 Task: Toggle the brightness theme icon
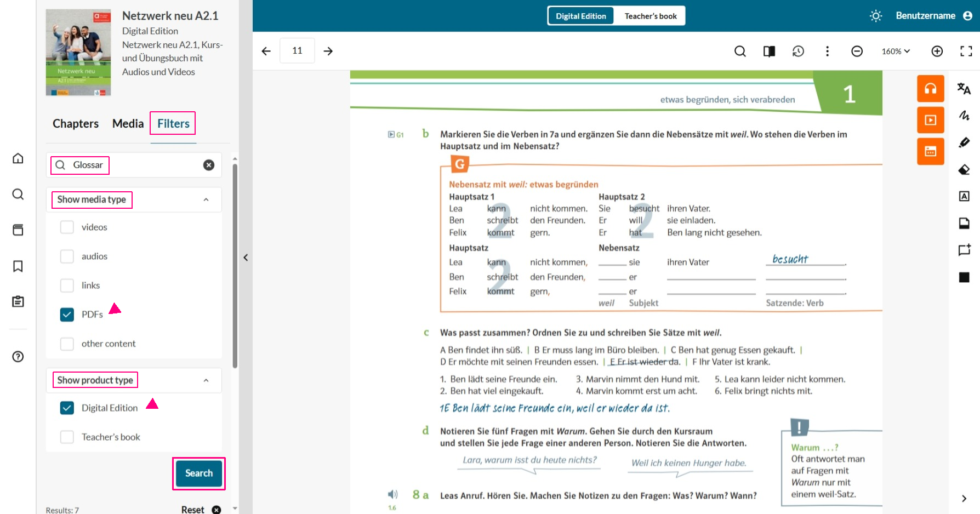point(876,16)
